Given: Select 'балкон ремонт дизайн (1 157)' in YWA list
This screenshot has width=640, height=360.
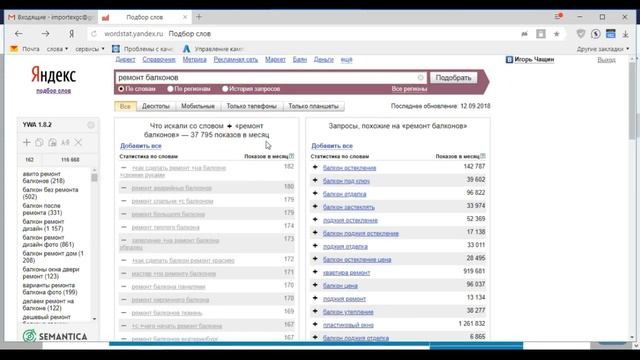Looking at the screenshot, I should tap(43, 225).
